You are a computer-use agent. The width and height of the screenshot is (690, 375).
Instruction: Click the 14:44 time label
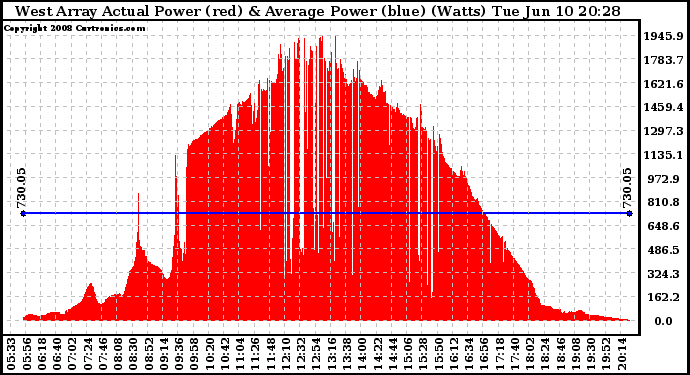[392, 354]
